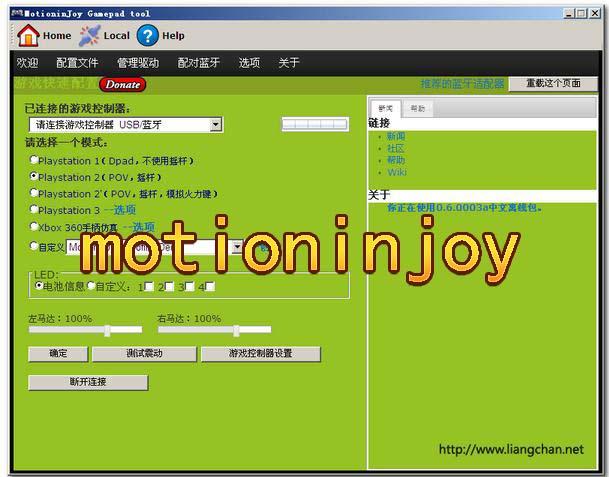Image resolution: width=609 pixels, height=477 pixels.
Task: Click the Local toolbar label
Action: (x=117, y=36)
